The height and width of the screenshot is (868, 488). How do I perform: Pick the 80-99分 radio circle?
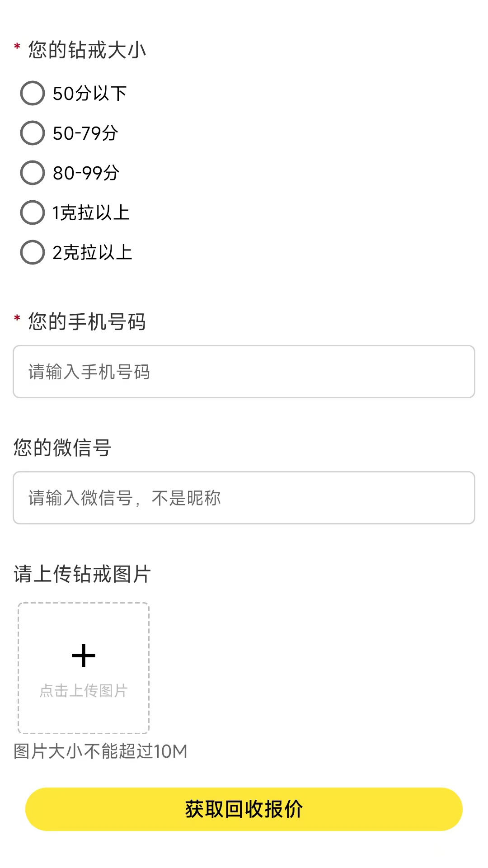(x=33, y=173)
